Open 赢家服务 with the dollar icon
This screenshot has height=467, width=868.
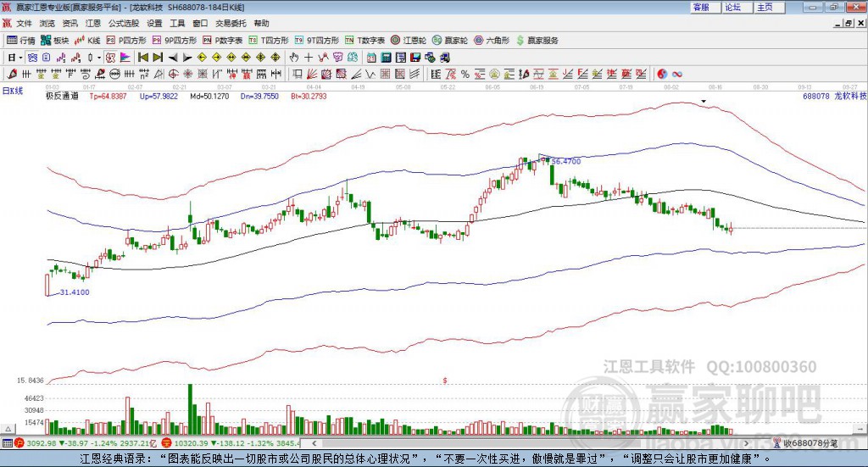(537, 41)
